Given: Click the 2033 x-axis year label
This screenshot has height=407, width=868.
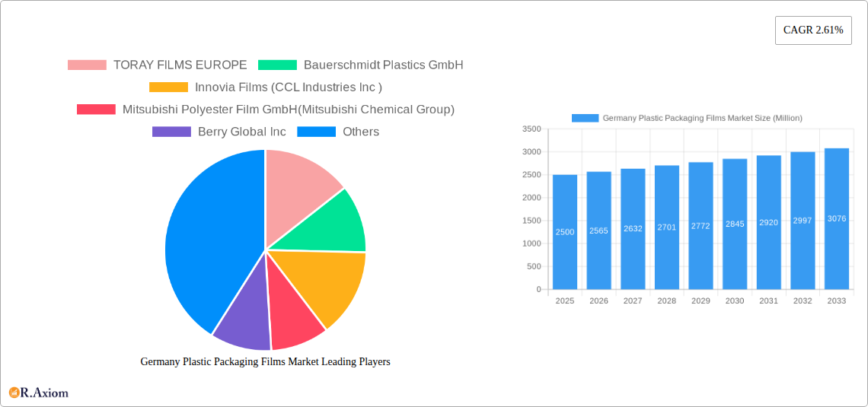Looking at the screenshot, I should coord(837,300).
